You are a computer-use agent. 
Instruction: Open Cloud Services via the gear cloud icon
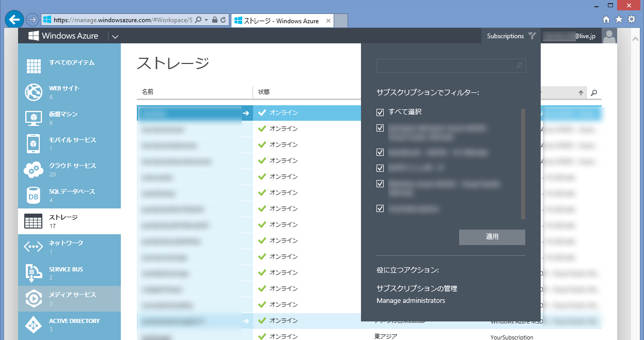tap(34, 170)
